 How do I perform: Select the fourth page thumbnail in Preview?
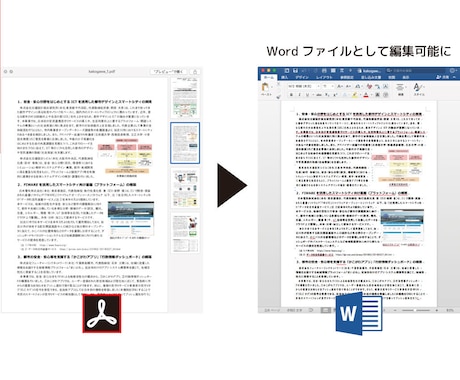pyautogui.click(x=185, y=233)
